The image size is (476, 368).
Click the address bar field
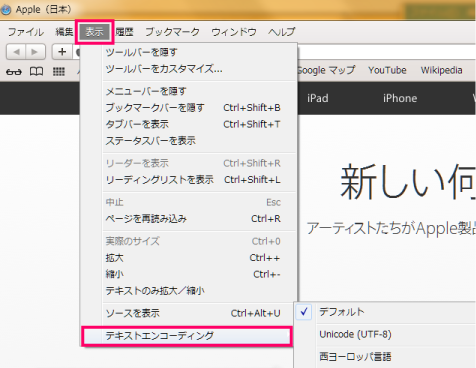[387, 52]
